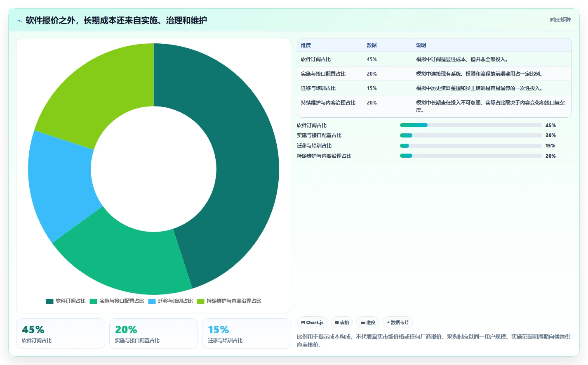588x365 pixels.
Task: Toggle 持续维护与内容治理占比 legend swatch in chart
Action: [200, 301]
